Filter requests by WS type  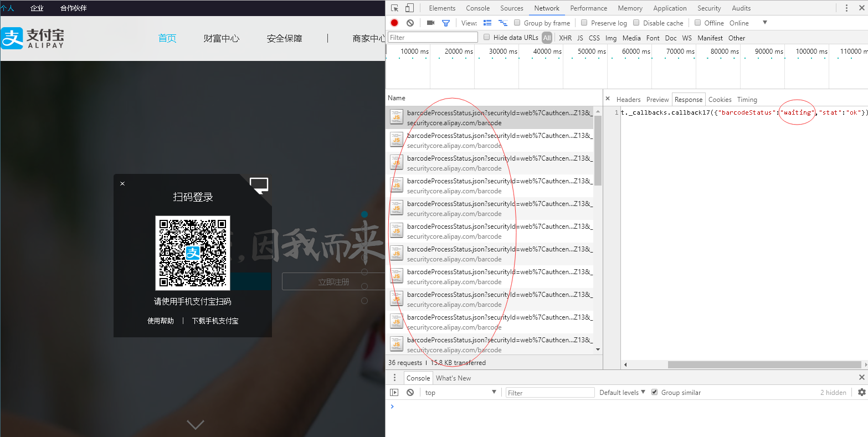coord(687,38)
